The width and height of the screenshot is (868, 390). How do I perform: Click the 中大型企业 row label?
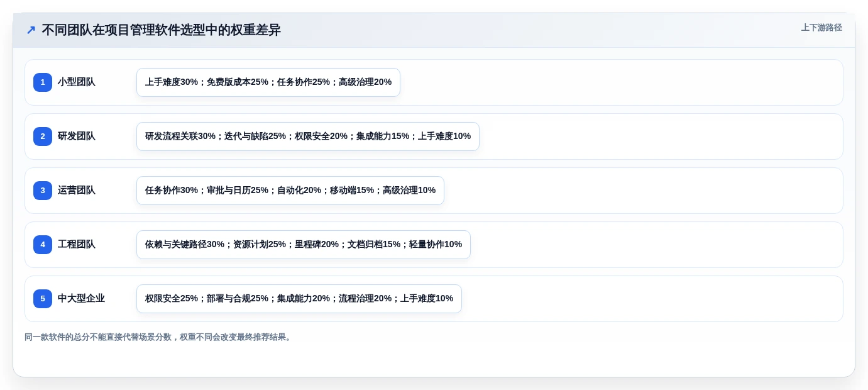tap(81, 299)
